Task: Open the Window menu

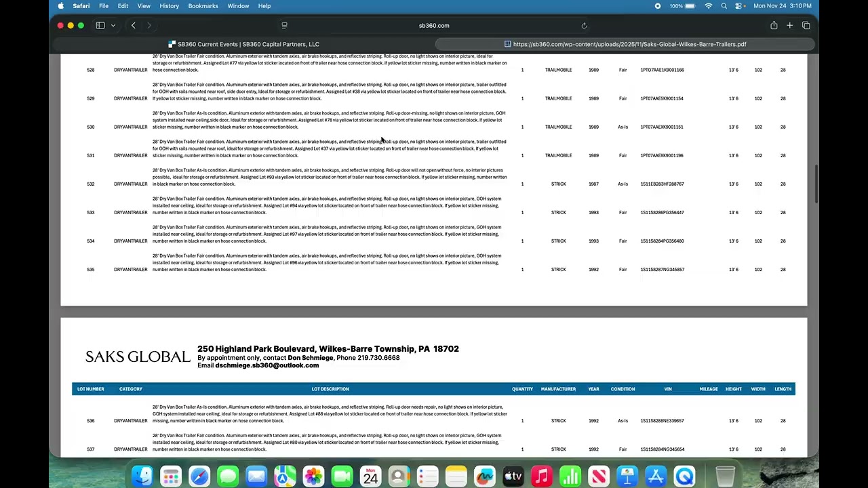Action: click(x=238, y=6)
